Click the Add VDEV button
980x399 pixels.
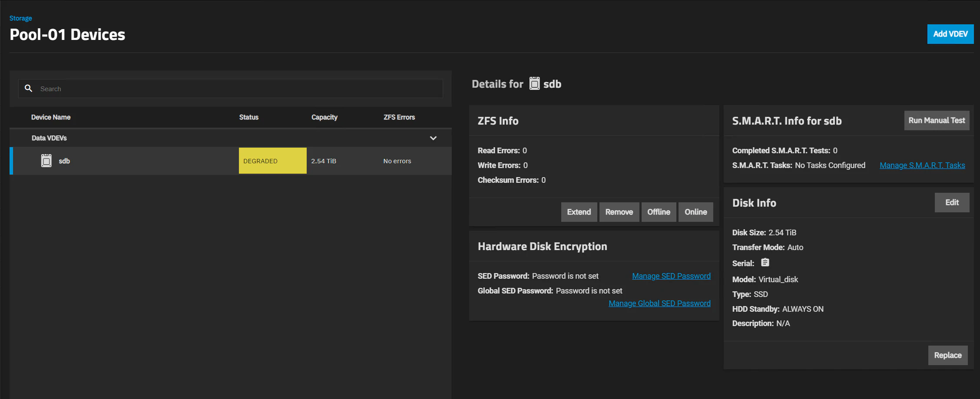pos(950,34)
